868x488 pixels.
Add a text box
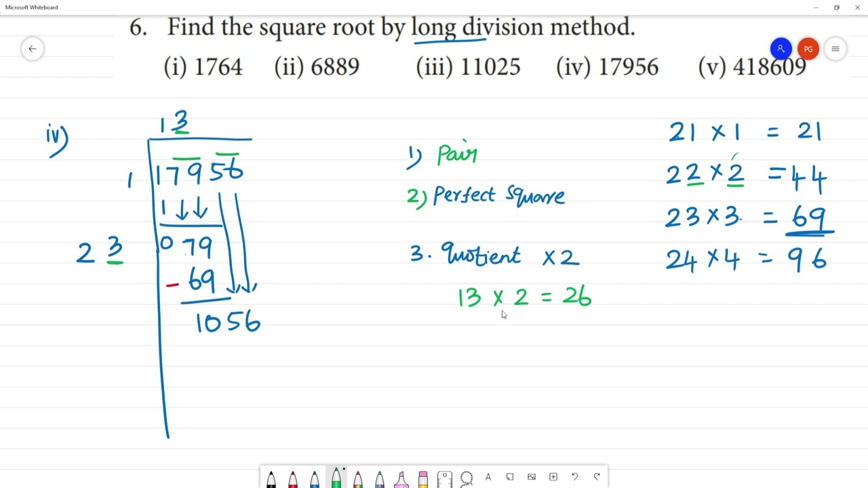tap(488, 477)
